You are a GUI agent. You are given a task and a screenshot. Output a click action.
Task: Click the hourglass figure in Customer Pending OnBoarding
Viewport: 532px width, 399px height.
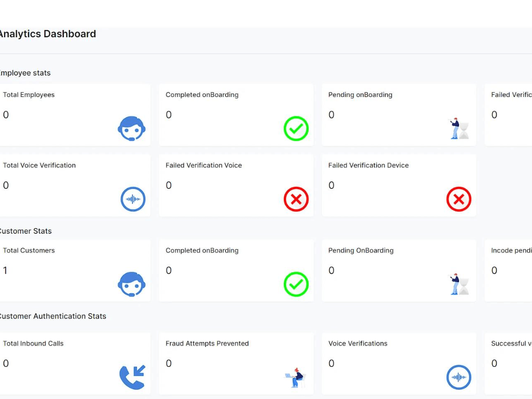pyautogui.click(x=459, y=284)
